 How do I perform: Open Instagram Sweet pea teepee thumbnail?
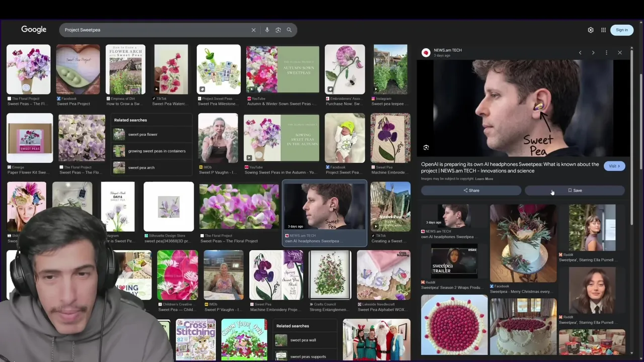390,69
